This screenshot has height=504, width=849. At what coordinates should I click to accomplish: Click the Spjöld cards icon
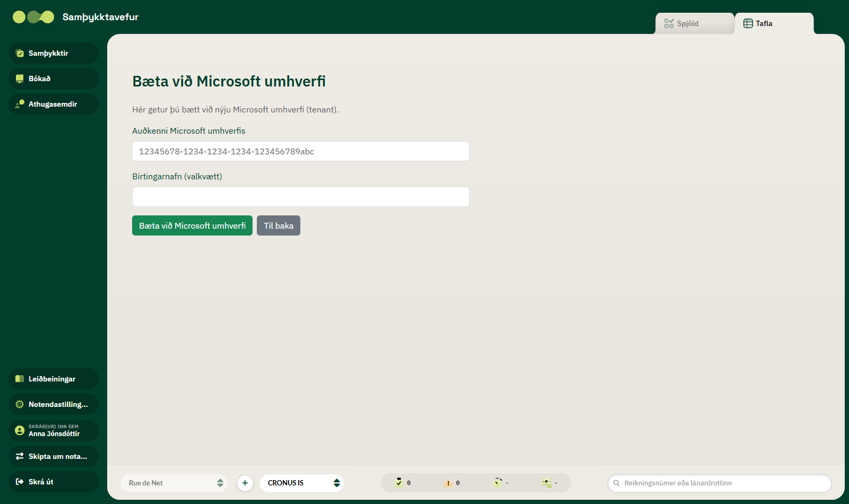[x=669, y=23]
